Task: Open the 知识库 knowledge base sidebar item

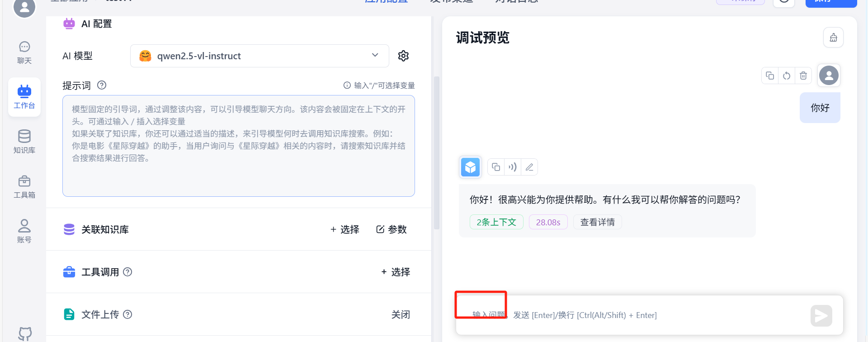Action: tap(24, 142)
